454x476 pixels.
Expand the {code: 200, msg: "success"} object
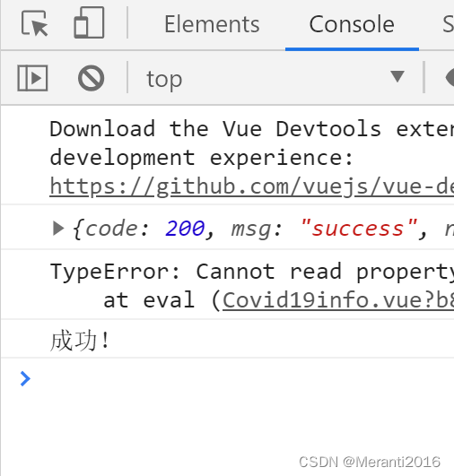58,229
